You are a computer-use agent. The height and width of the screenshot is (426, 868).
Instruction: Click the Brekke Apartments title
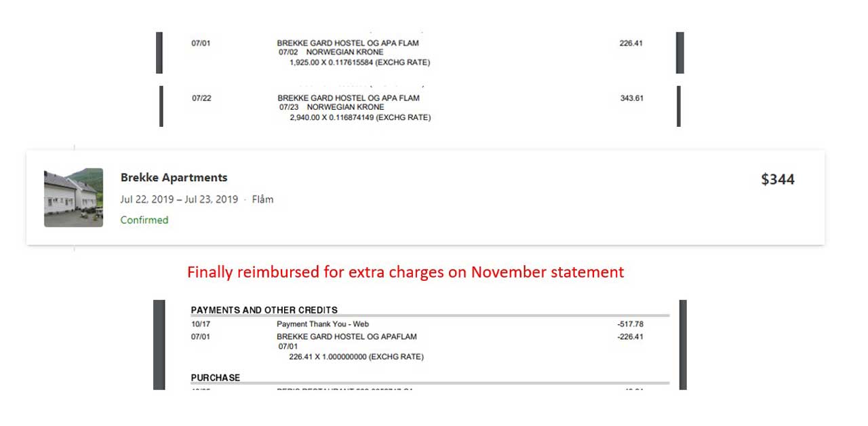click(174, 178)
